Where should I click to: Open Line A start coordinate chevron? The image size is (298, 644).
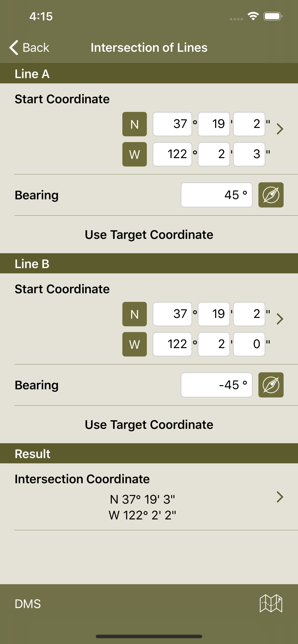pos(280,129)
